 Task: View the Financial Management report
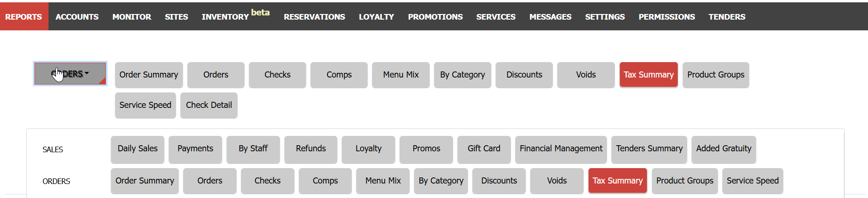coord(561,149)
